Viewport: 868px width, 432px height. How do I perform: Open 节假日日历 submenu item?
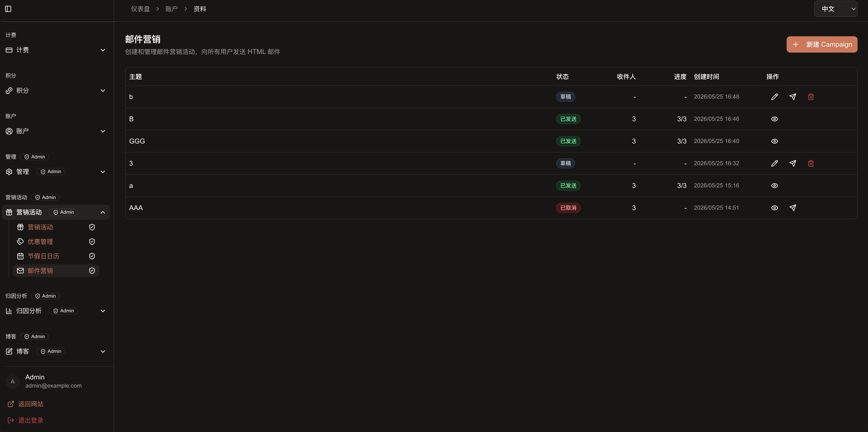[56, 256]
